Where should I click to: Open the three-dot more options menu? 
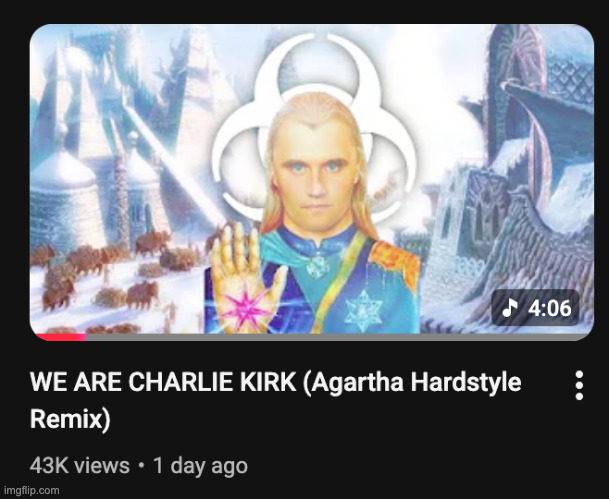click(579, 385)
